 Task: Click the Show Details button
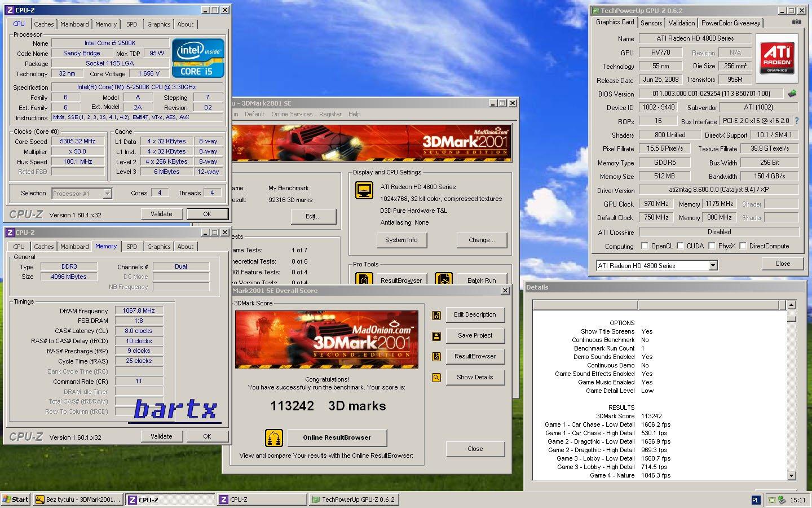tap(475, 378)
